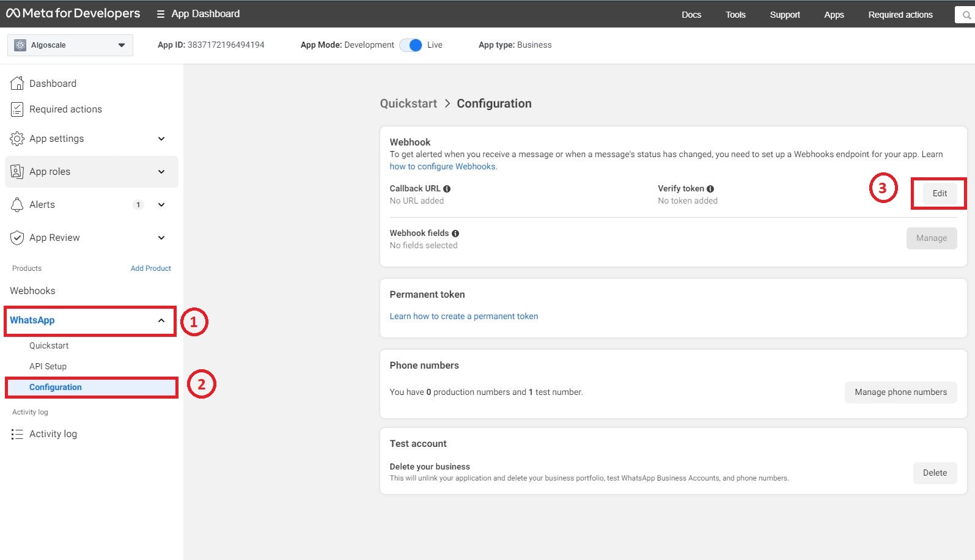Click the Alerts bell icon
This screenshot has width=975, height=560.
[17, 205]
